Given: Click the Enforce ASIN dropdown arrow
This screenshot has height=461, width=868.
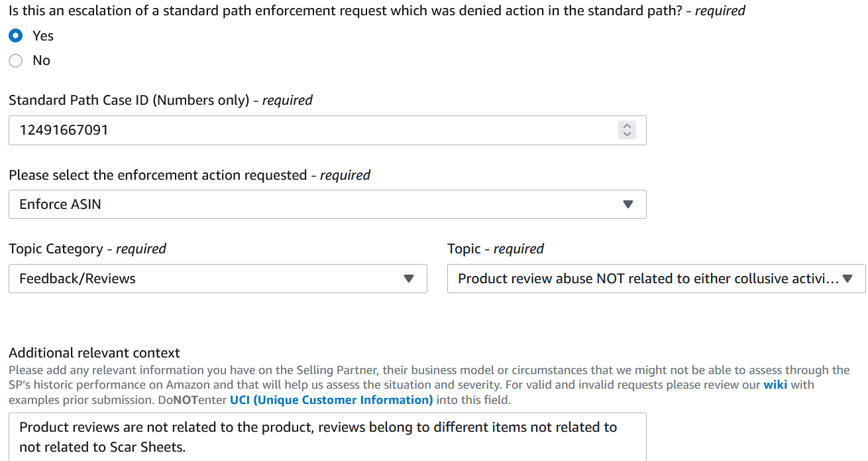Looking at the screenshot, I should point(629,204).
